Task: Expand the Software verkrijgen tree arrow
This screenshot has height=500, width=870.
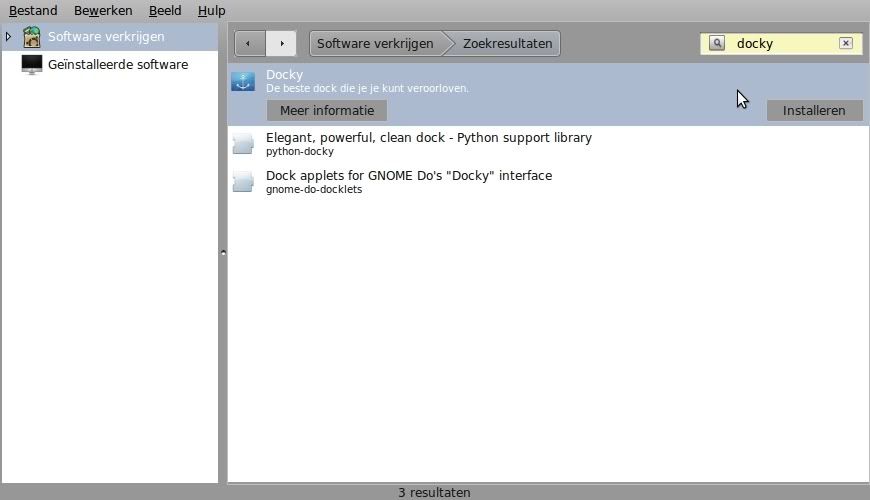Action: pyautogui.click(x=9, y=37)
